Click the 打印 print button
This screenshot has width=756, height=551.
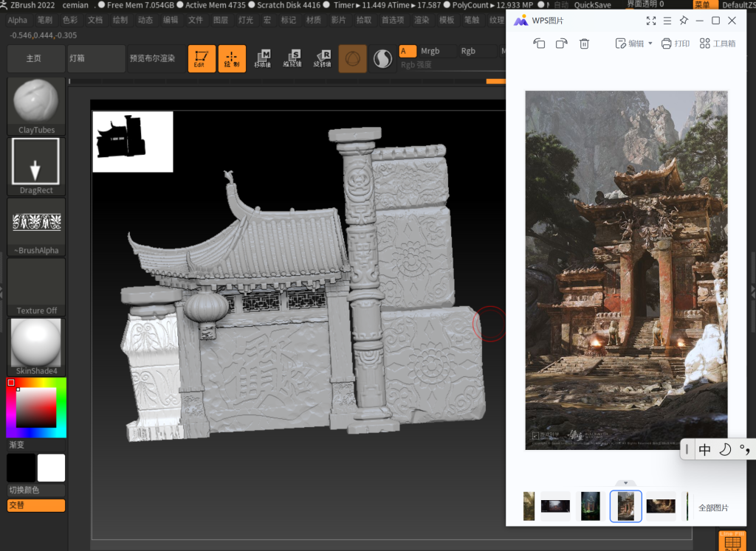[676, 44]
